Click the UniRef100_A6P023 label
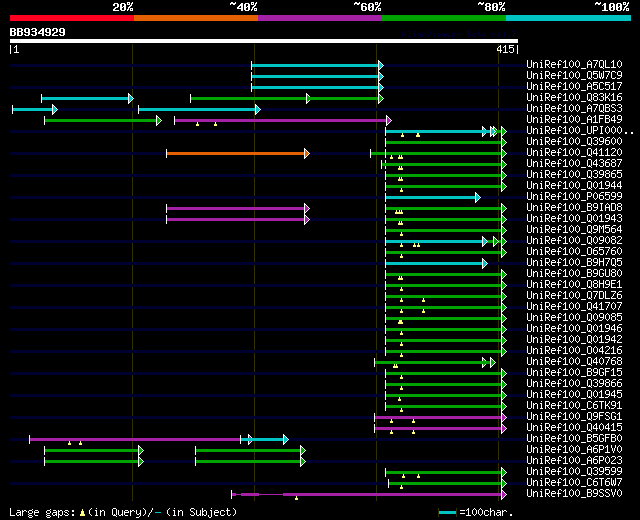640x520 pixels. pos(574,461)
